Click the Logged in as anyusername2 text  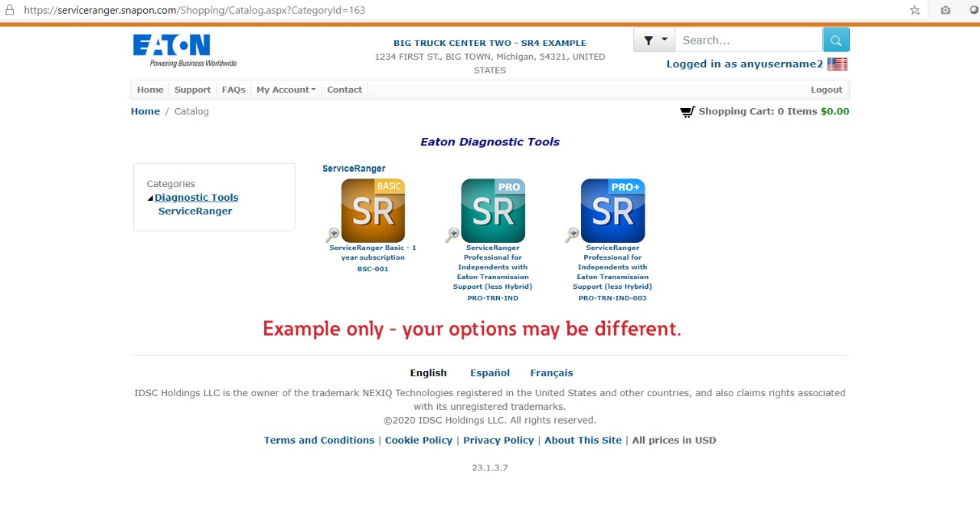745,64
